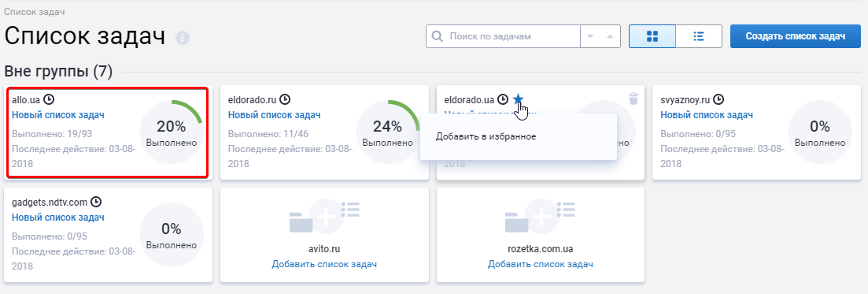Click the clock icon next to svyaznoy.ru

pyautogui.click(x=718, y=100)
